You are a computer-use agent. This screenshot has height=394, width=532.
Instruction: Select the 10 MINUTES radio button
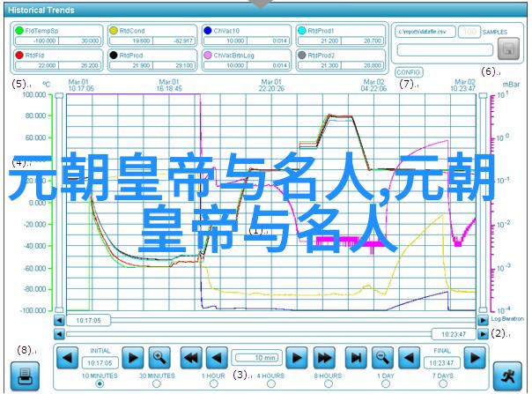[x=100, y=383]
